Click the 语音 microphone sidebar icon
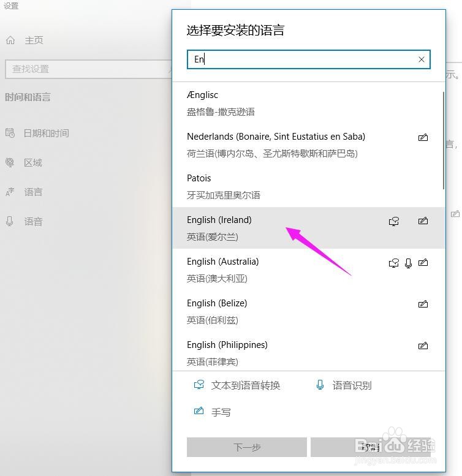Image resolution: width=462 pixels, height=476 pixels. pos(9,221)
